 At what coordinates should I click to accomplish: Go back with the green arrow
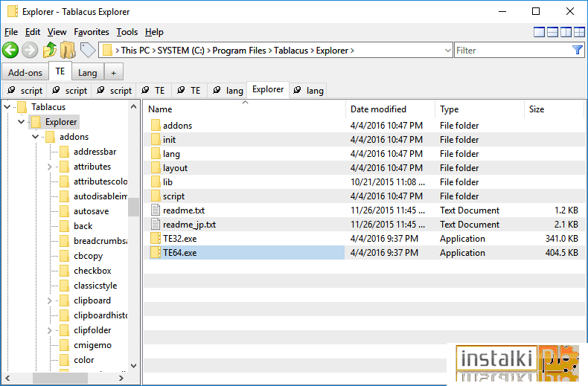pyautogui.click(x=10, y=51)
